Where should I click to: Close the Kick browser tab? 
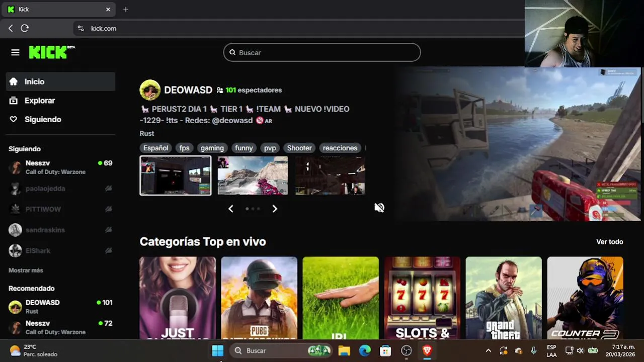click(x=108, y=9)
